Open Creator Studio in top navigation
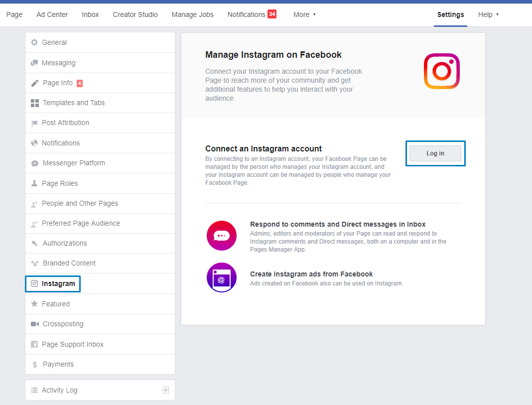 tap(135, 14)
